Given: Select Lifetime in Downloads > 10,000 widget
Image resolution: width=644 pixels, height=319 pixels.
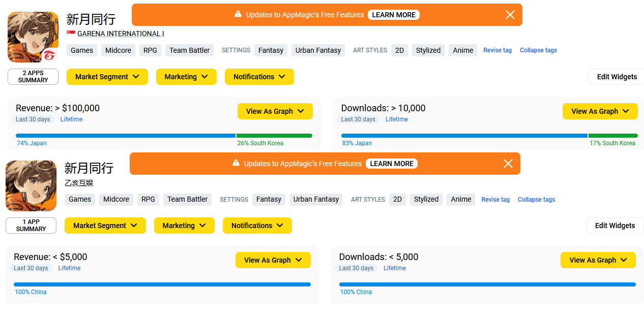Looking at the screenshot, I should pos(397,119).
